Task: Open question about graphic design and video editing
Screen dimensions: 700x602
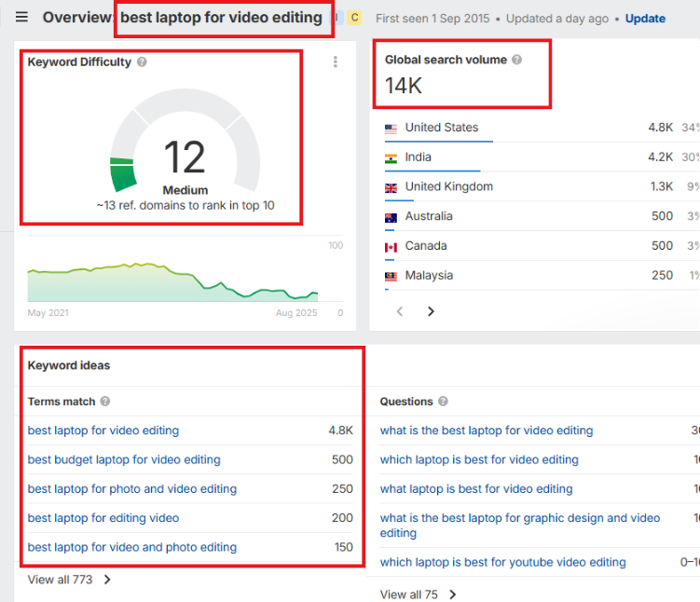Action: click(x=520, y=526)
